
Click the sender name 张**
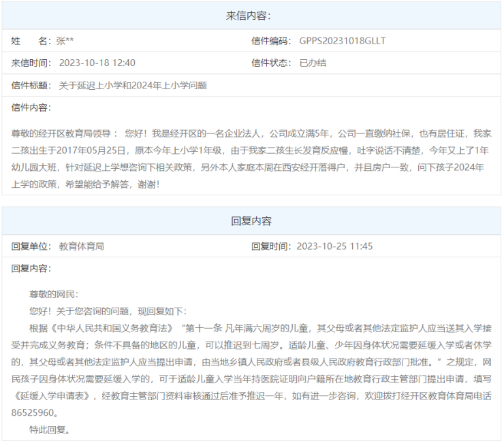point(67,41)
